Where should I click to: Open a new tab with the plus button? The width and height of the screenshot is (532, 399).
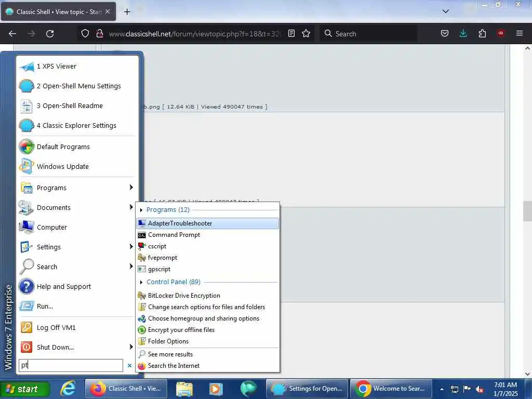coord(127,12)
